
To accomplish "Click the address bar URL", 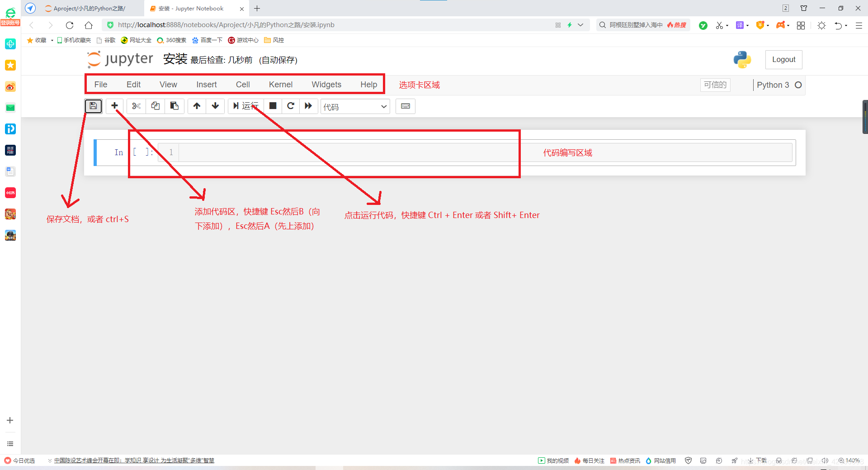I will click(226, 25).
